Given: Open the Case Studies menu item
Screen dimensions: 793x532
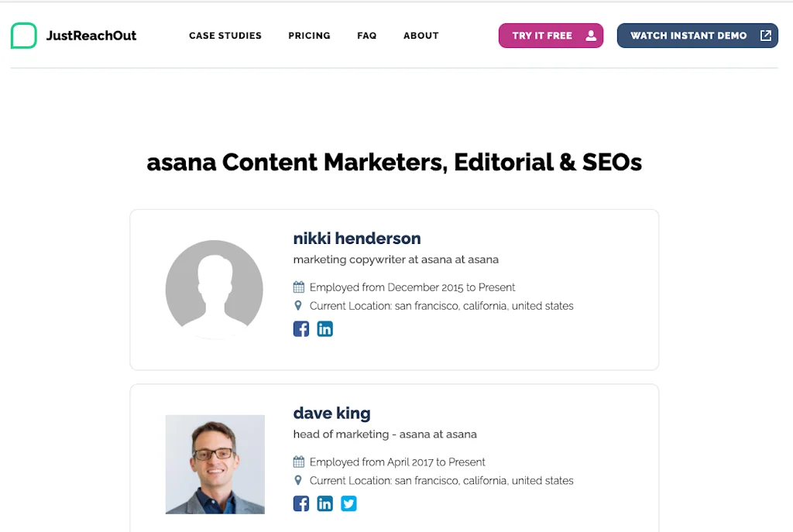Looking at the screenshot, I should (x=225, y=36).
